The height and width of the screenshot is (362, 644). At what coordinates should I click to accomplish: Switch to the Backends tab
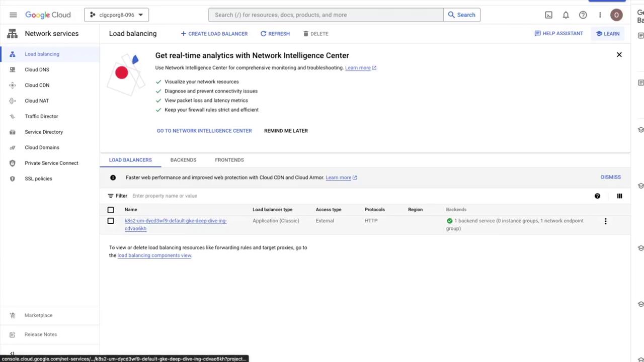[x=183, y=160]
